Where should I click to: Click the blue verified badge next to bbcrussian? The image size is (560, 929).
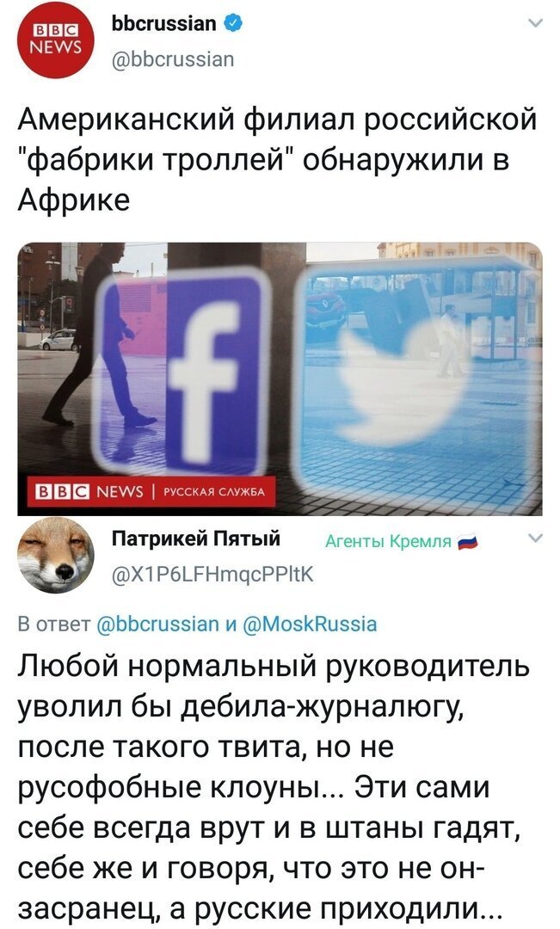point(232,23)
